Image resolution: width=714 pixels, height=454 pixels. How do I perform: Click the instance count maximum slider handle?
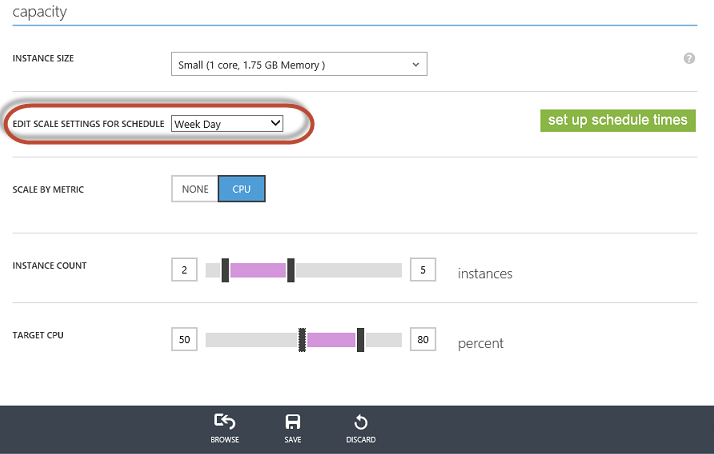click(290, 270)
